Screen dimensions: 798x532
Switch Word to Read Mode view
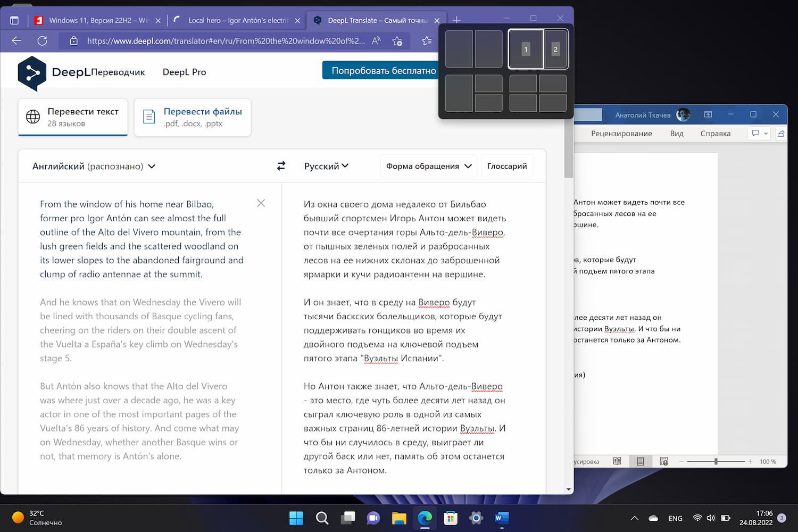click(x=617, y=461)
